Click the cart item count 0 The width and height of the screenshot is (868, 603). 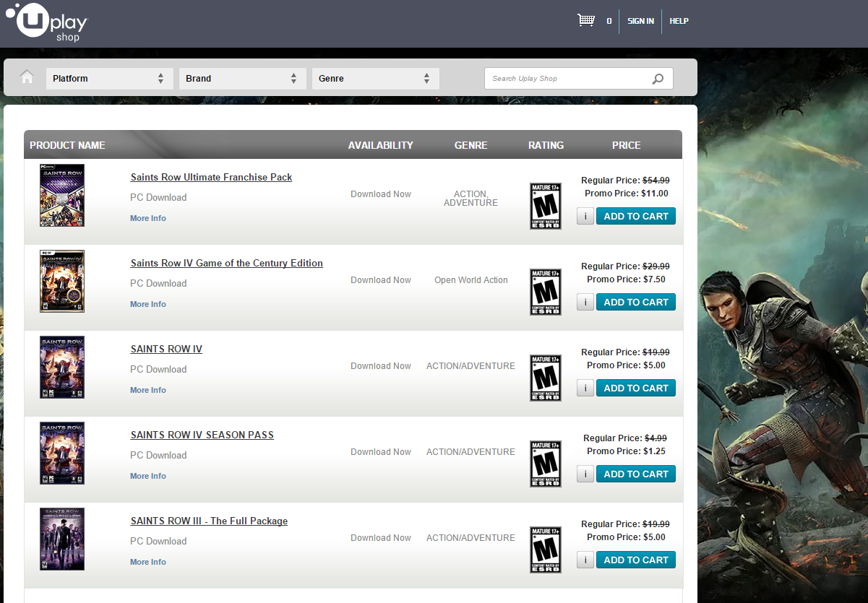[609, 21]
